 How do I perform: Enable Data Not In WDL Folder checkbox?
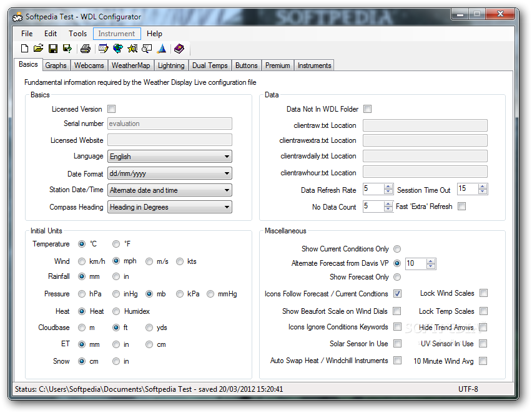pyautogui.click(x=367, y=109)
